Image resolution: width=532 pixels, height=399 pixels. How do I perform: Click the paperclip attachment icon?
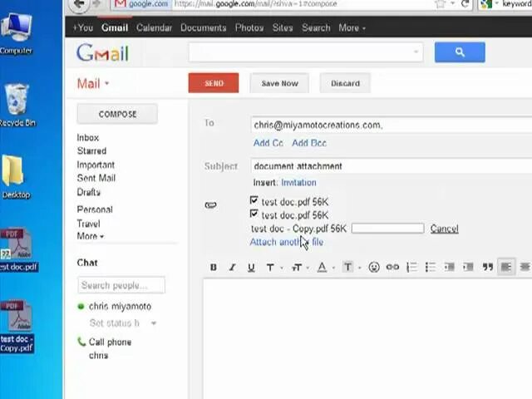point(210,205)
